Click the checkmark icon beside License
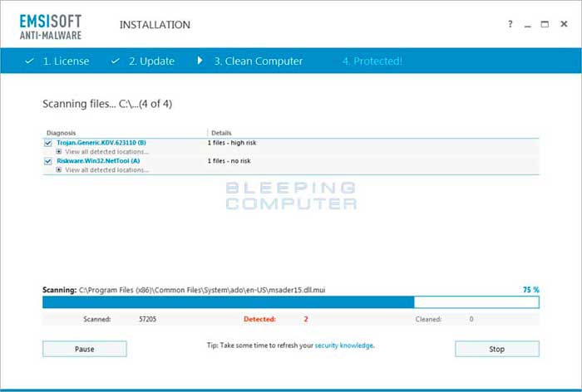This screenshot has width=582, height=392. click(x=30, y=61)
